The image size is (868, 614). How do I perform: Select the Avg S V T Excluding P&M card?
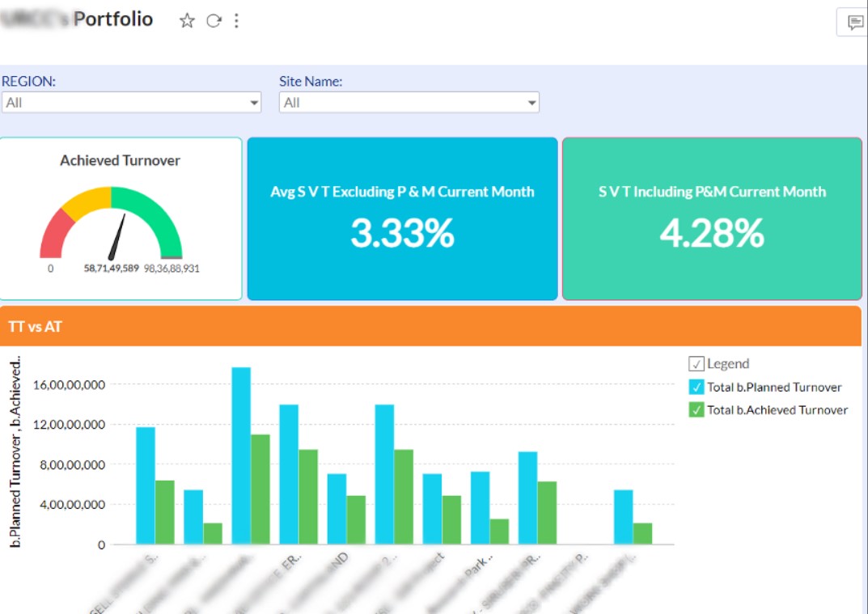402,218
